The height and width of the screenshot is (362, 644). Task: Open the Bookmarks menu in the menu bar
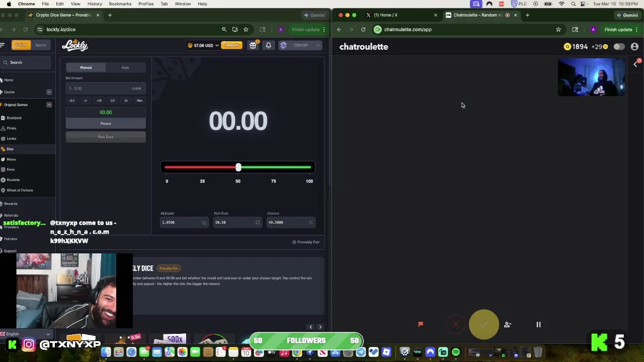tap(120, 4)
